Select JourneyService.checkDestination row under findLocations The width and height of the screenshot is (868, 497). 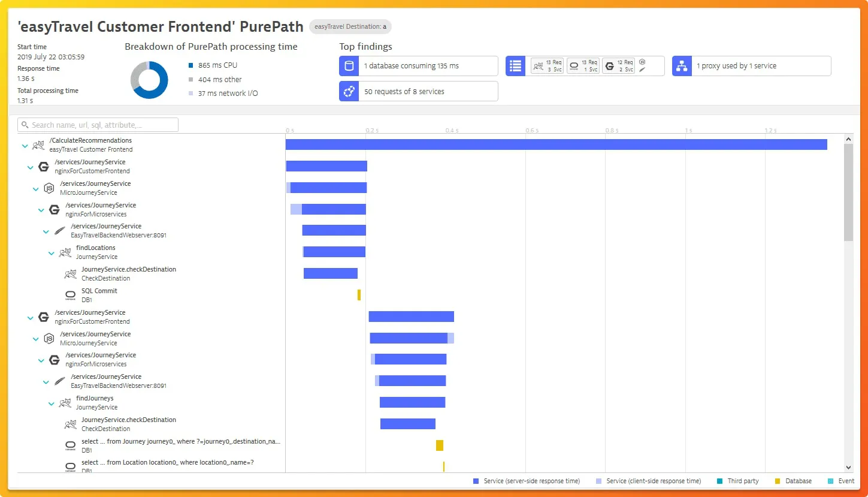(x=129, y=270)
